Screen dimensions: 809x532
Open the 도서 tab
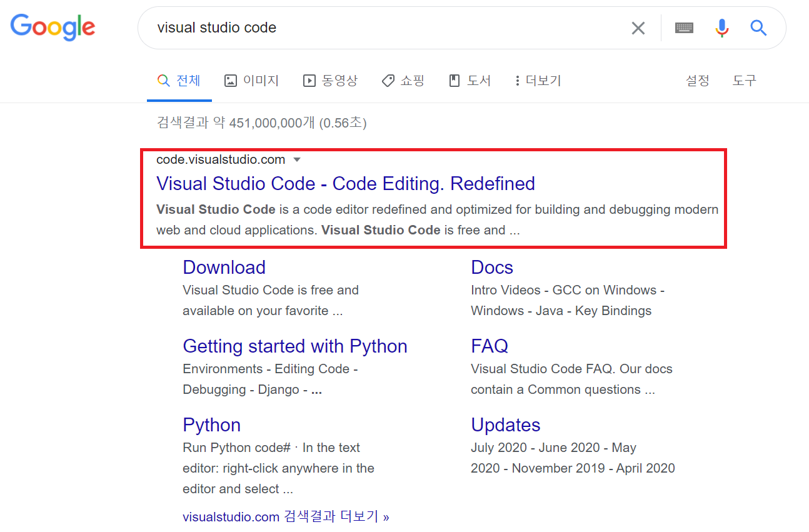click(x=470, y=81)
